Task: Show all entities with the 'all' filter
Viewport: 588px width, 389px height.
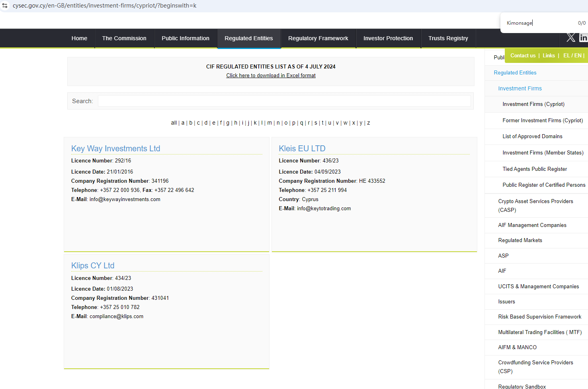Action: pos(174,123)
